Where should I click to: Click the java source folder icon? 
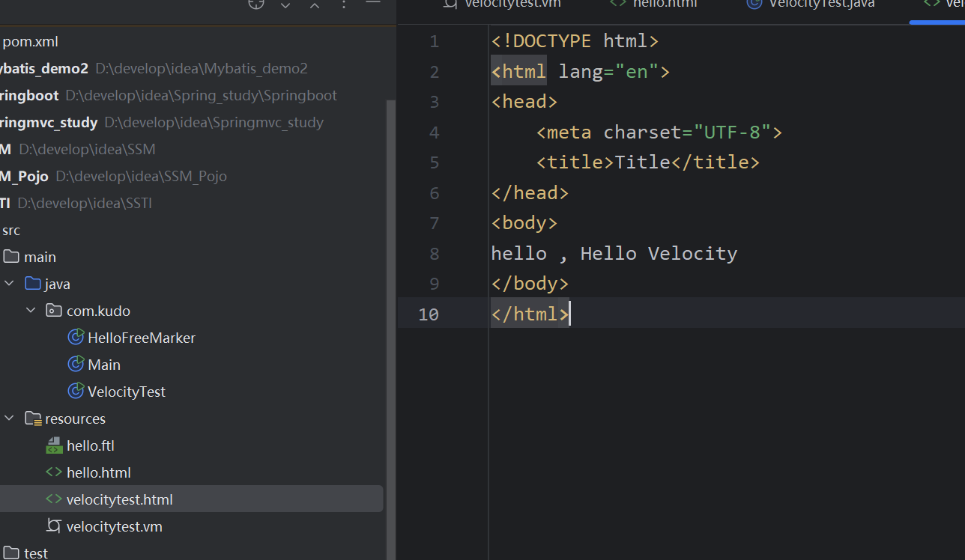click(x=32, y=284)
